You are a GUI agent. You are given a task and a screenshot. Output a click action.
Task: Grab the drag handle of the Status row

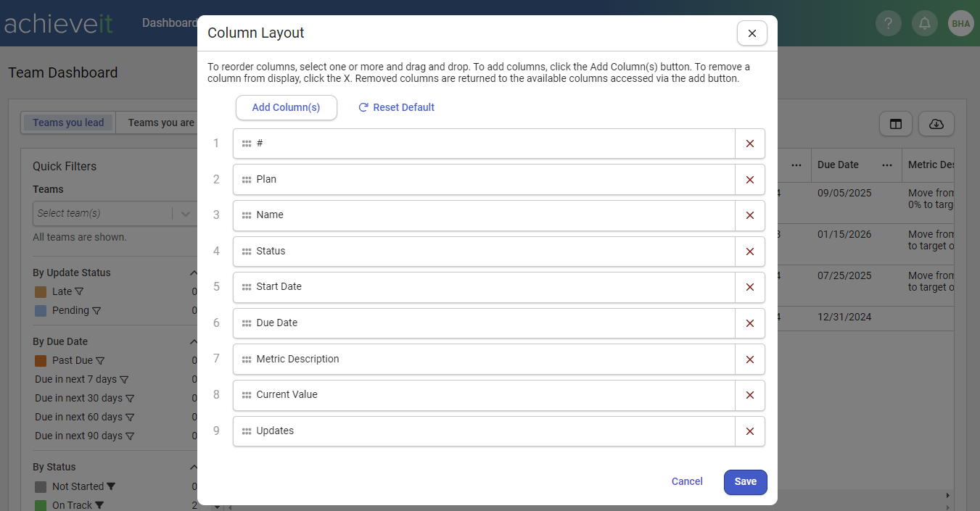(247, 252)
